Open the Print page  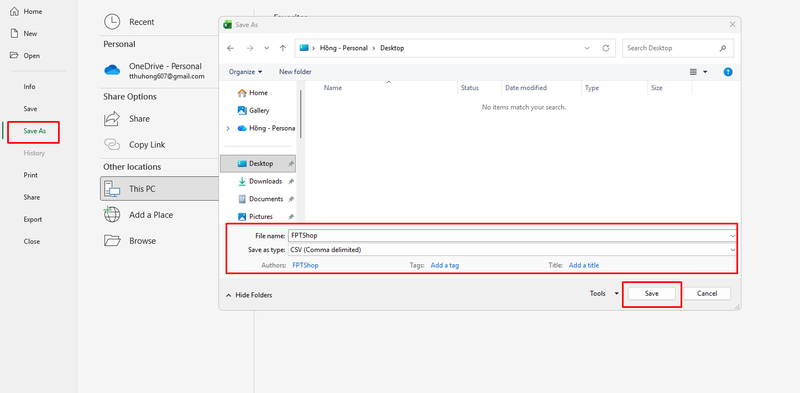pos(31,175)
